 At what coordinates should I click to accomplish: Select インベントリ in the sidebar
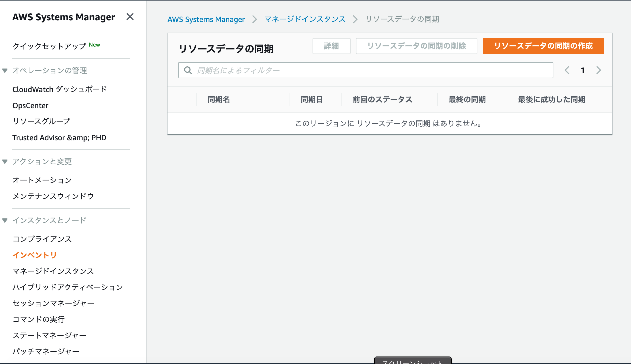click(35, 255)
